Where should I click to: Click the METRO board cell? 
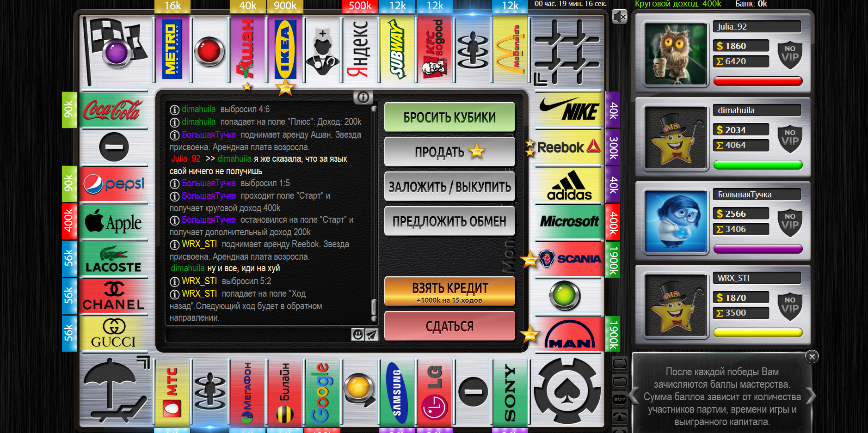click(172, 49)
